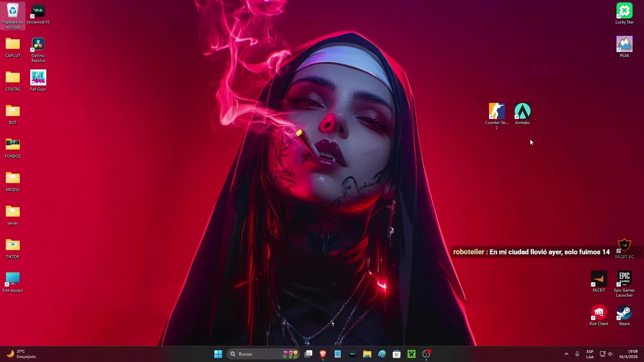Select the Epic Games Launcher shortcut
The image size is (644, 362).
624,285
